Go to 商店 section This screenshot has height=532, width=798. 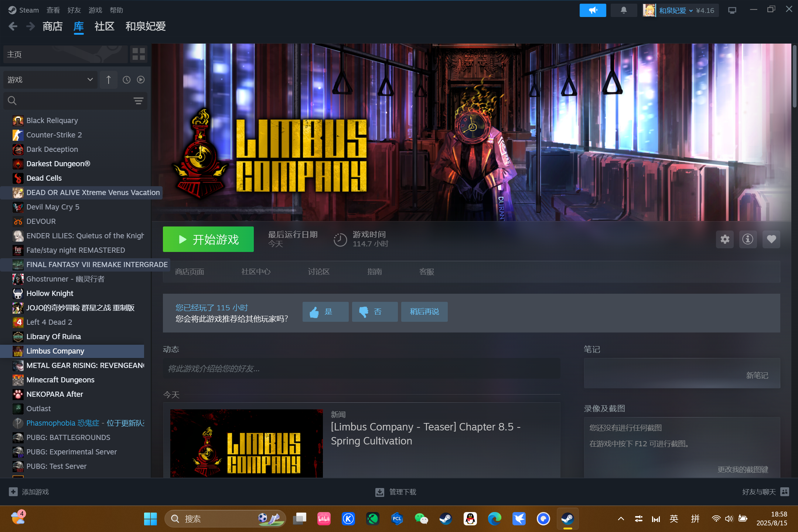click(x=52, y=26)
